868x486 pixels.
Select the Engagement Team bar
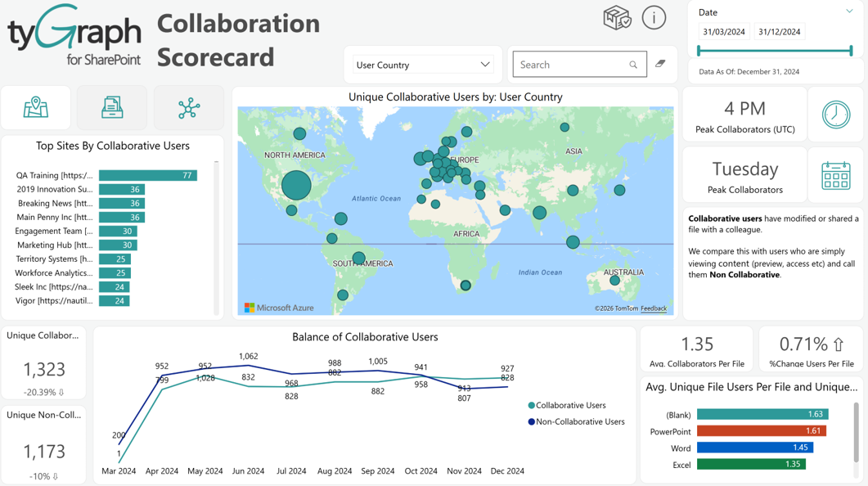(118, 232)
